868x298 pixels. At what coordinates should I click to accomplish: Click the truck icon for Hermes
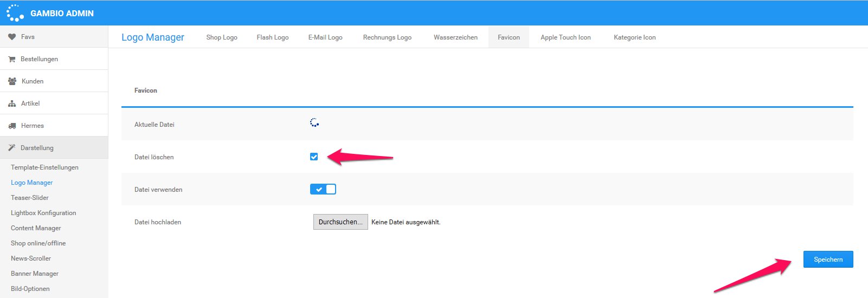tap(12, 126)
